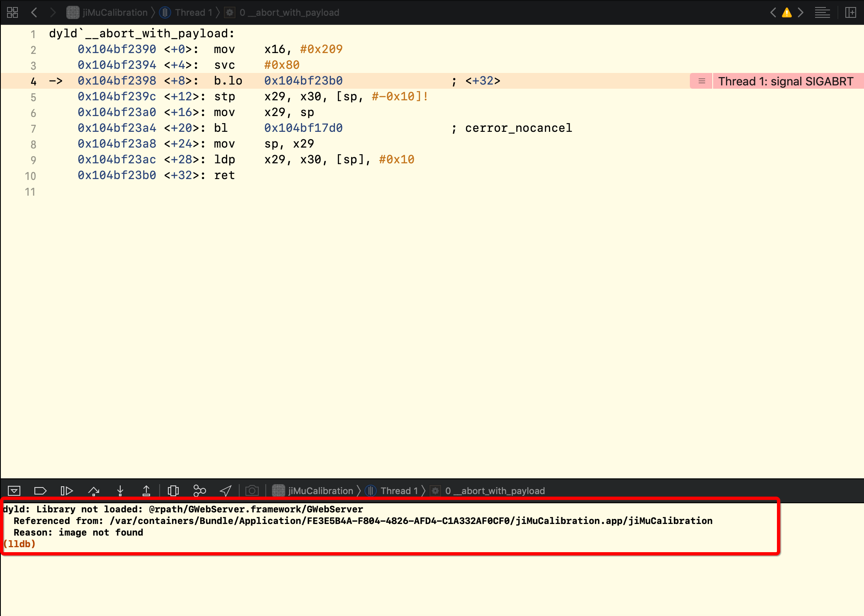Click the address 0x104bf2390
Viewport: 864px width, 616px height.
point(117,49)
